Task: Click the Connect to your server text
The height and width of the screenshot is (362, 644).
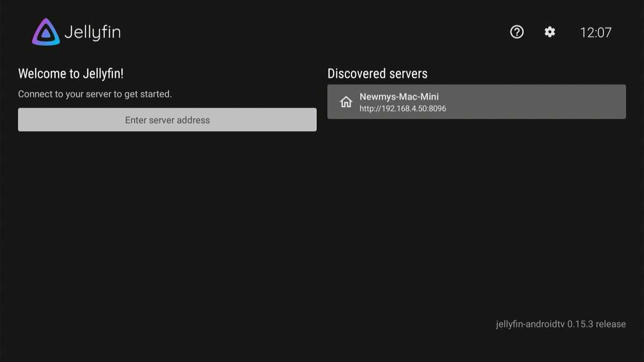Action: (x=95, y=94)
